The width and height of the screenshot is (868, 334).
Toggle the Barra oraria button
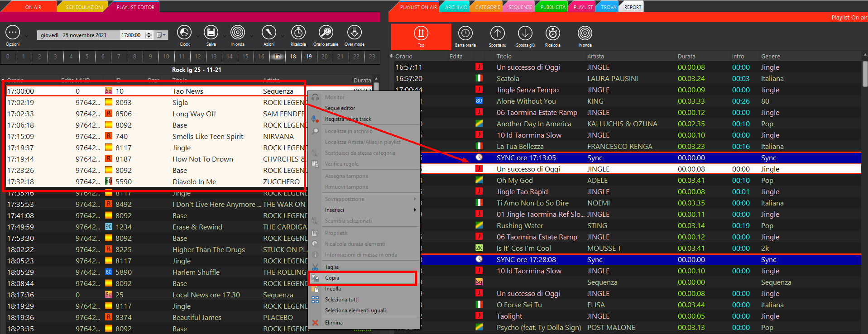tap(465, 36)
